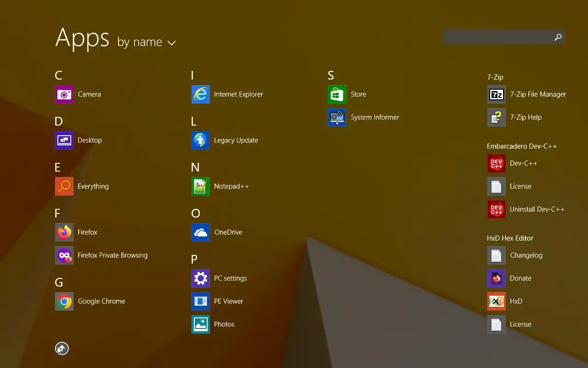Open the Camera app icon
The height and width of the screenshot is (368, 588).
64,94
